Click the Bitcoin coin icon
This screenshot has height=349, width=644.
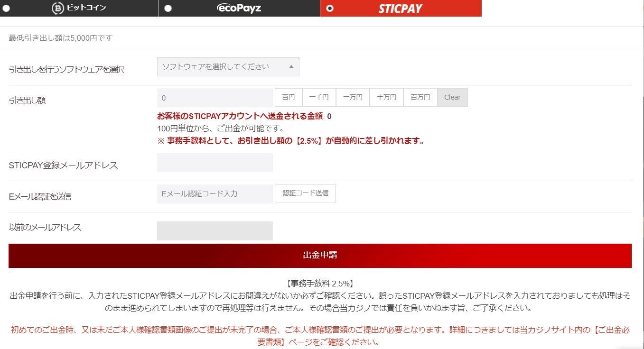(57, 8)
